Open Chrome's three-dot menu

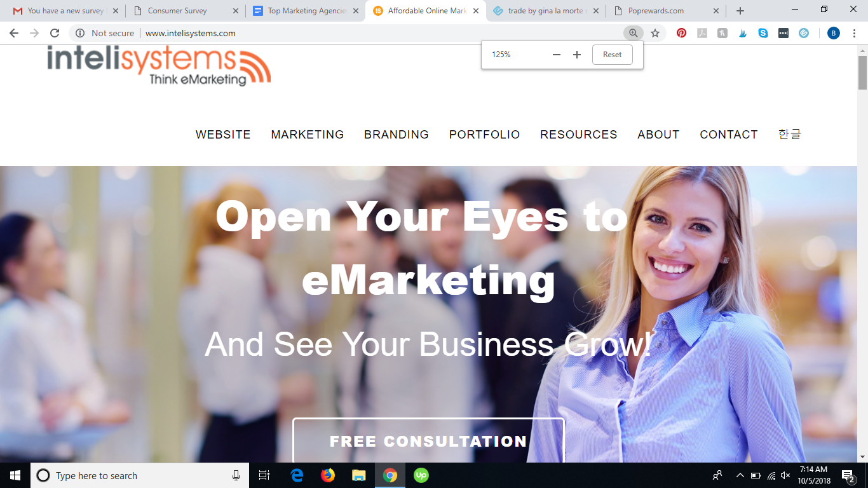(x=854, y=33)
